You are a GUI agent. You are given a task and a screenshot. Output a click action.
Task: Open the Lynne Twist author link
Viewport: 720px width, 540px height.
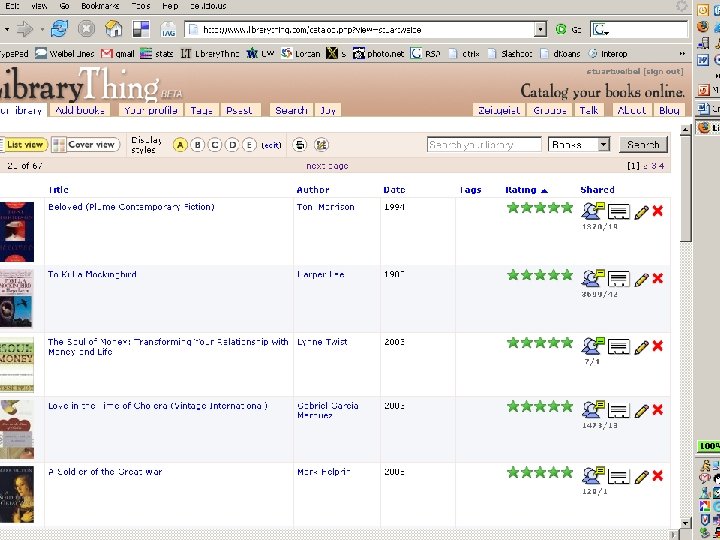point(322,342)
